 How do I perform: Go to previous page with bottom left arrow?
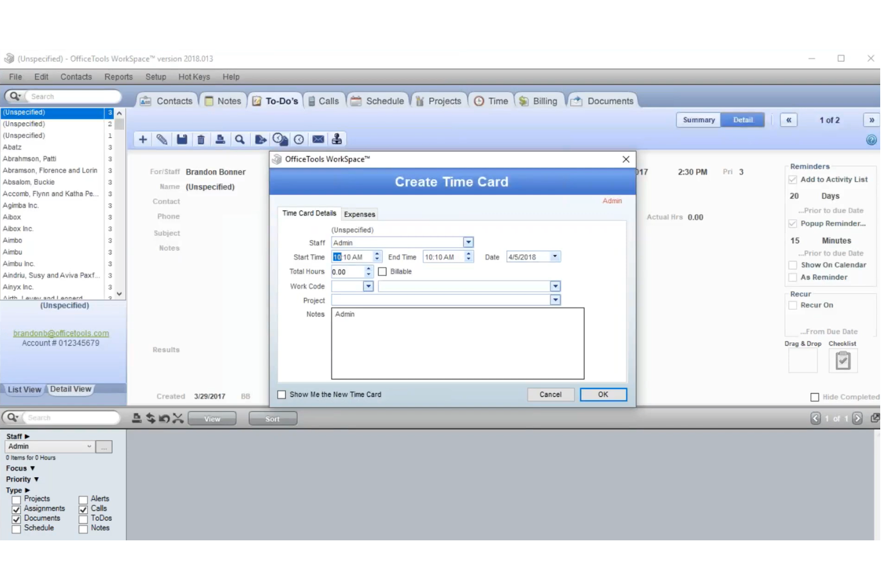[x=815, y=418]
